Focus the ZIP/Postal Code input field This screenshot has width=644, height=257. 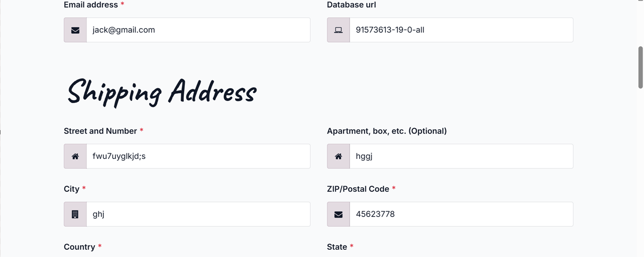coord(461,214)
